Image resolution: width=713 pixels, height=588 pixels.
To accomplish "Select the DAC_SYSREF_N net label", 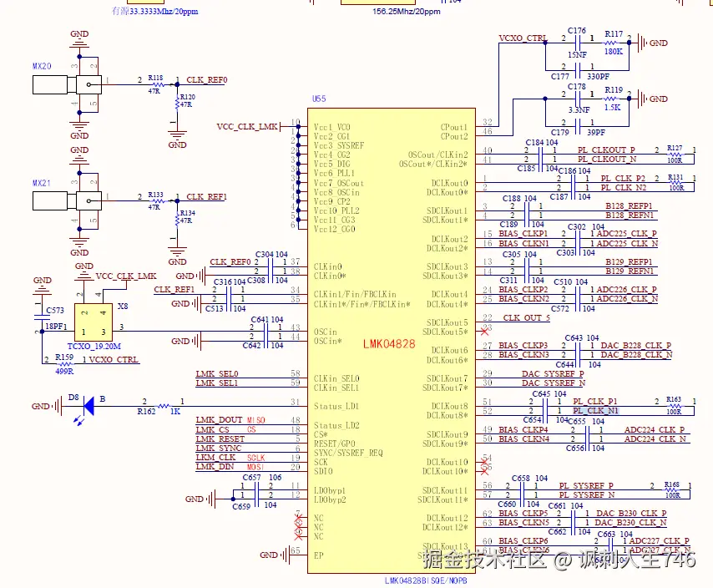I will pos(554,383).
